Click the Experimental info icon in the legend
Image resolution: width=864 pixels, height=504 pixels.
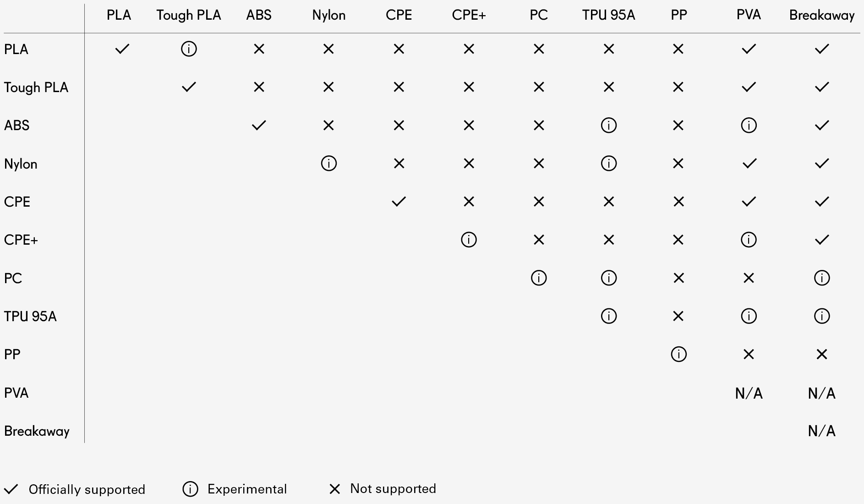[x=190, y=489]
